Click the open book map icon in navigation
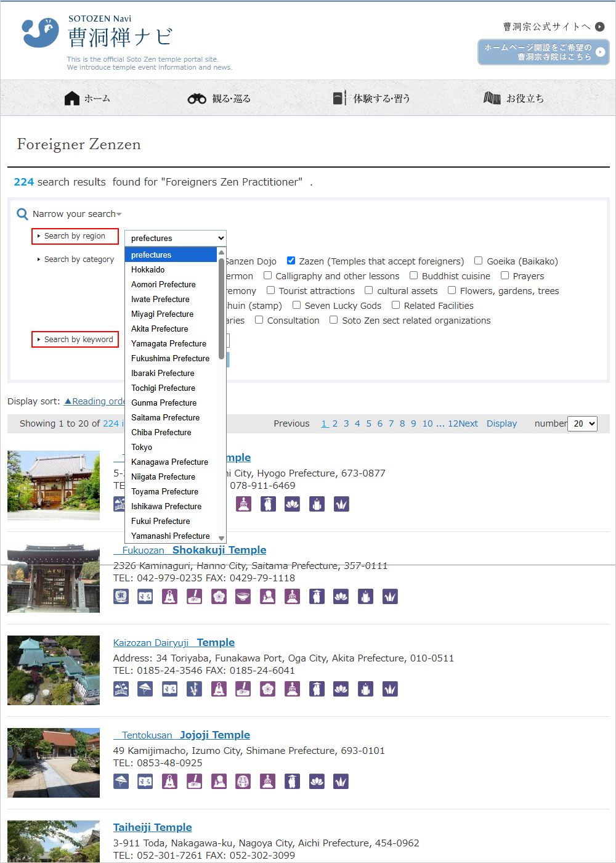Image resolution: width=616 pixels, height=863 pixels. point(492,98)
